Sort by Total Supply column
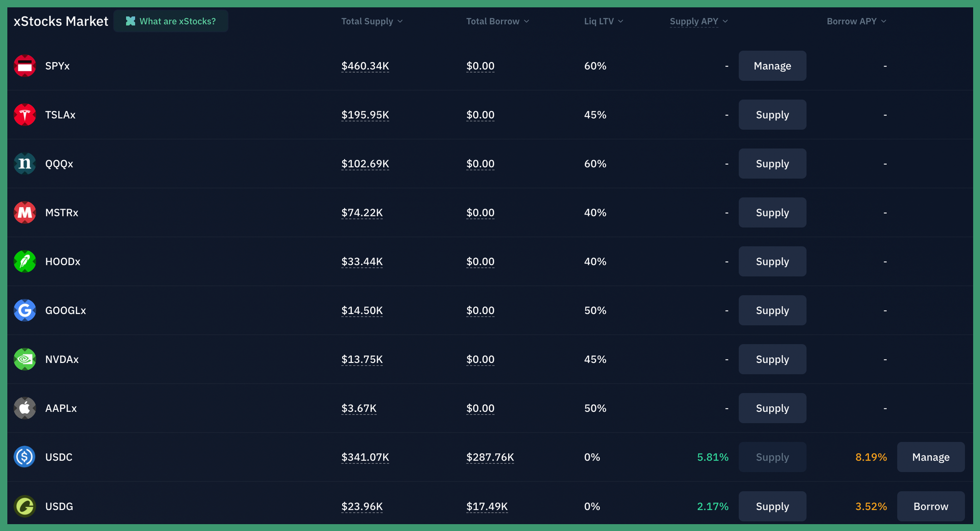Viewport: 980px width, 531px height. coord(371,22)
